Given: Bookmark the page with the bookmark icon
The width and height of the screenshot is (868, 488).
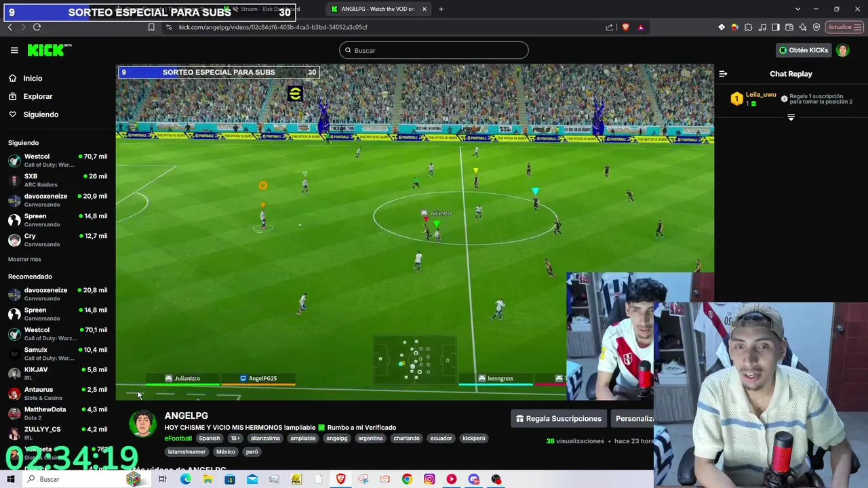Looking at the screenshot, I should (151, 27).
